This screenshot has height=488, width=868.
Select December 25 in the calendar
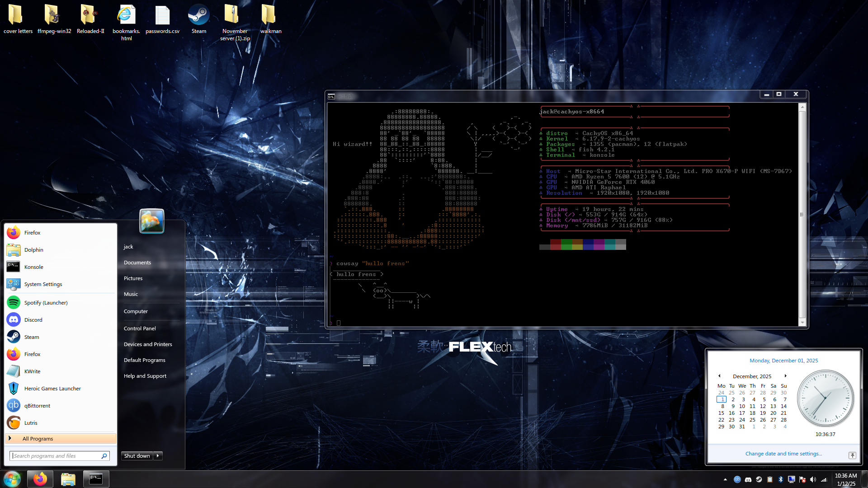[x=752, y=420]
